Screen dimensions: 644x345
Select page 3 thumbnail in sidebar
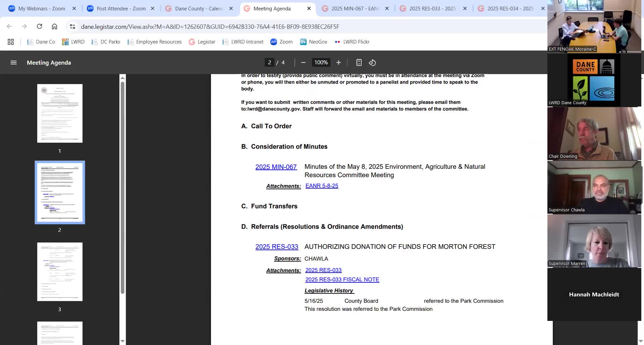coord(60,272)
